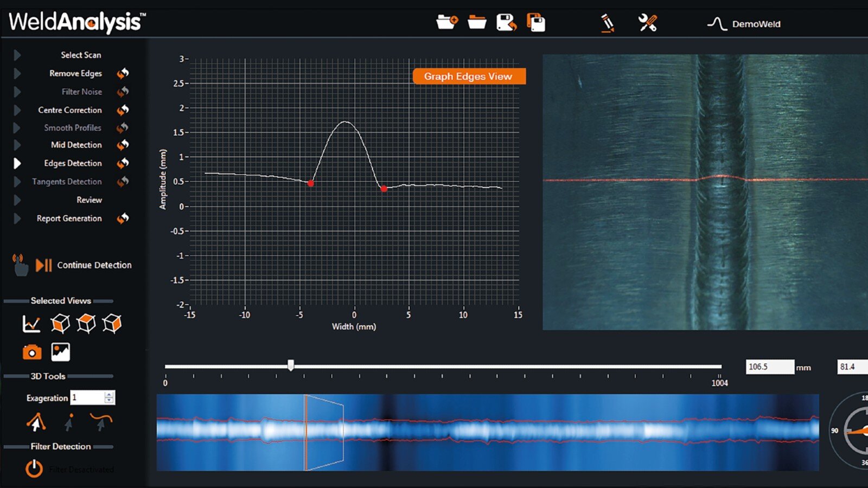This screenshot has width=868, height=488.
Task: Redo the Smooth Profiles step
Action: pos(123,128)
